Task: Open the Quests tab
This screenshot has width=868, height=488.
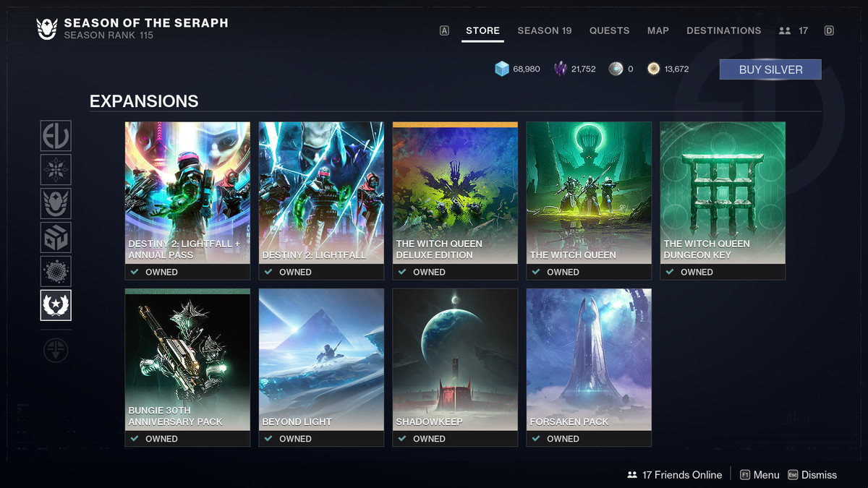Action: [609, 30]
